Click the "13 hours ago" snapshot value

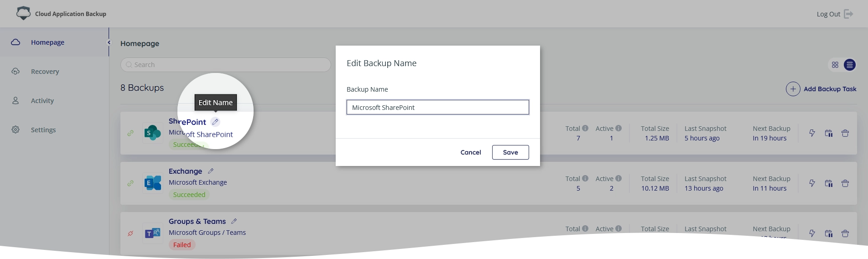point(704,188)
